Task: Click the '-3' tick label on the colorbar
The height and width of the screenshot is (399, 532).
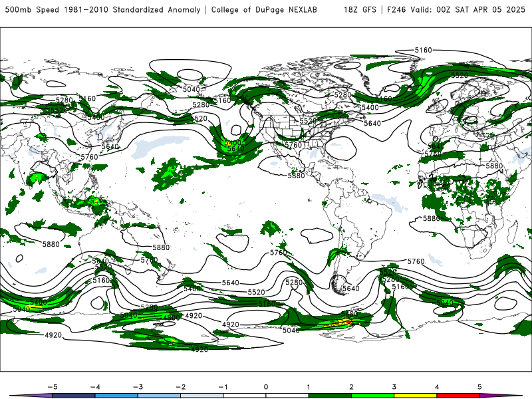Action: point(138,387)
